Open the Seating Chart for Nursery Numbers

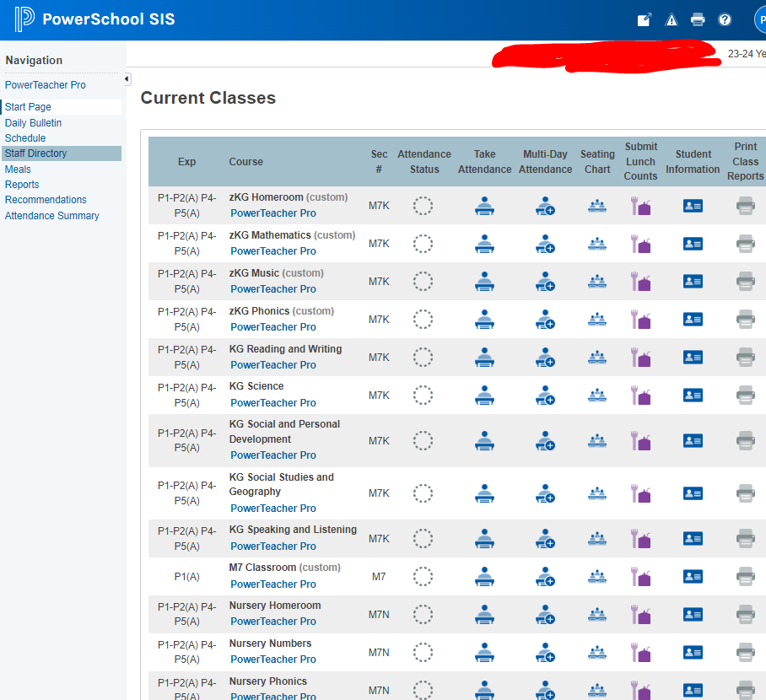point(596,652)
